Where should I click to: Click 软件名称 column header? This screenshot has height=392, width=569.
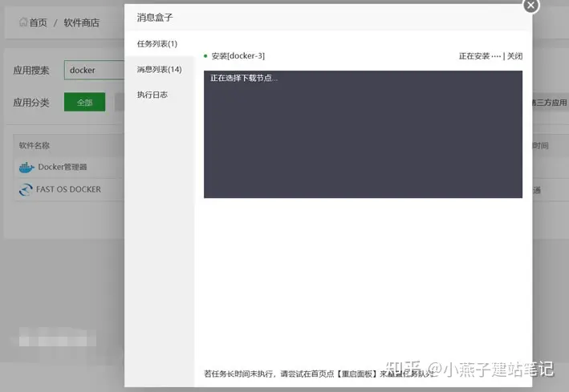[x=35, y=145]
